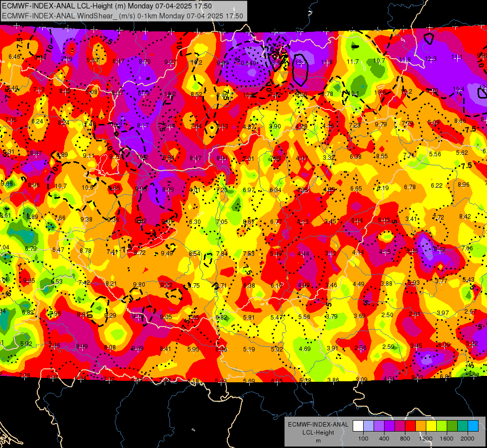Click the wind shear value 3.32
487x448 pixels.
coord(329,157)
